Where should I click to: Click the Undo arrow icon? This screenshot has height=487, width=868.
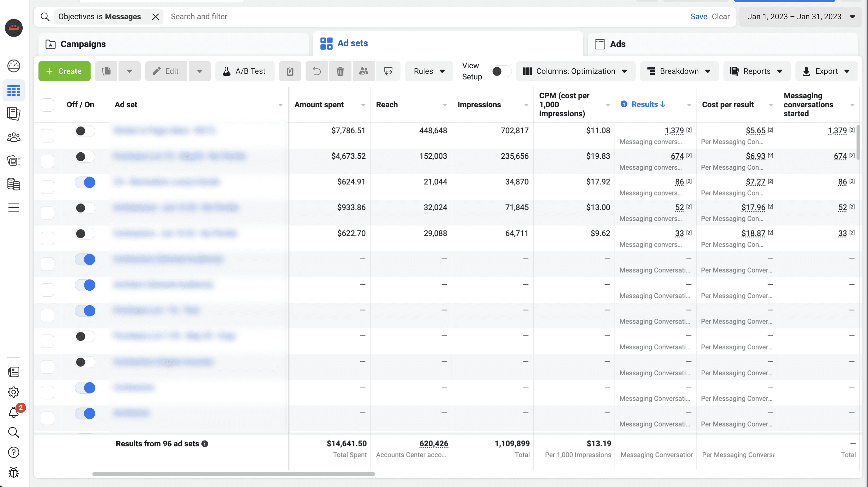pos(316,71)
